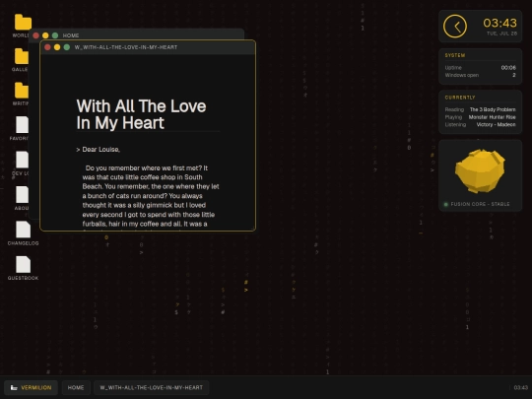Image resolution: width=532 pixels, height=399 pixels.
Task: Open the Gallery folder icon
Action: [22, 56]
